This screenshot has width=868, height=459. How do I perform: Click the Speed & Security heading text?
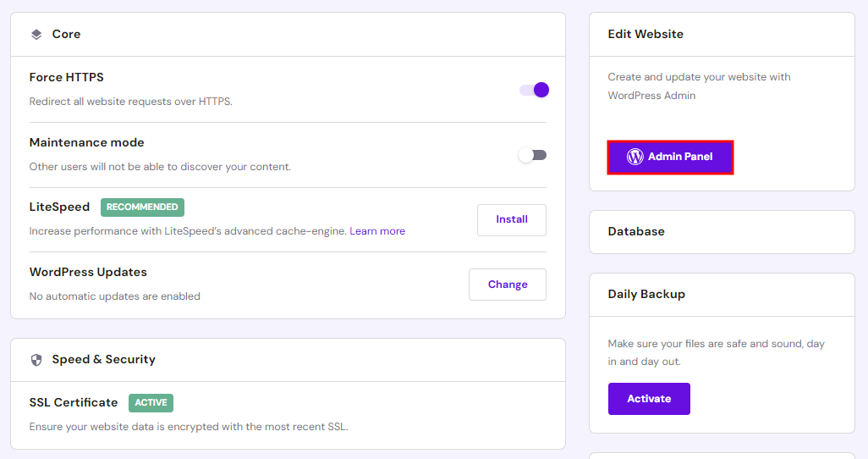[x=103, y=360]
